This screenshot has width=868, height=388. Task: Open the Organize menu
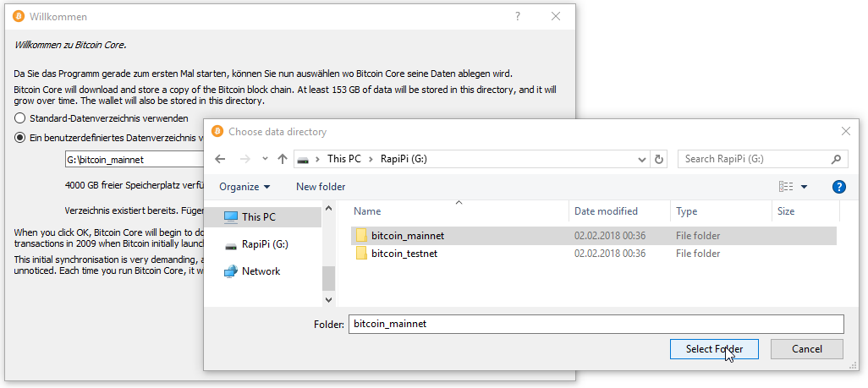click(x=244, y=187)
